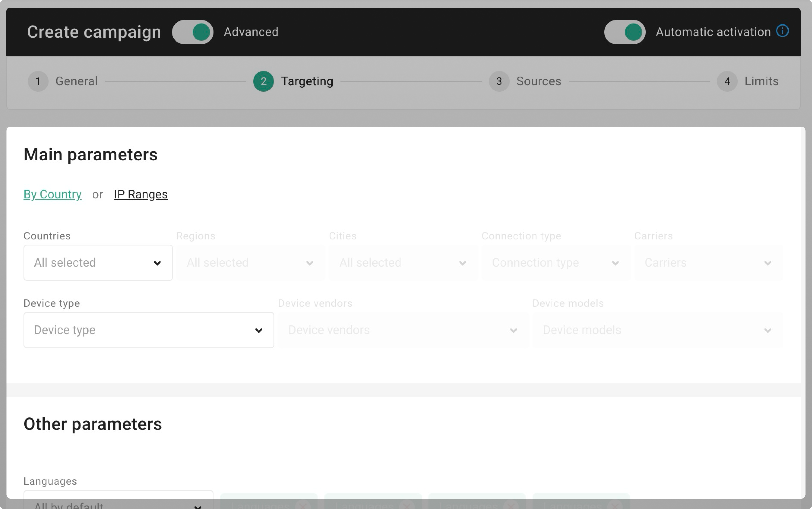
Task: Disable the Advanced mode toggle
Action: [x=193, y=32]
